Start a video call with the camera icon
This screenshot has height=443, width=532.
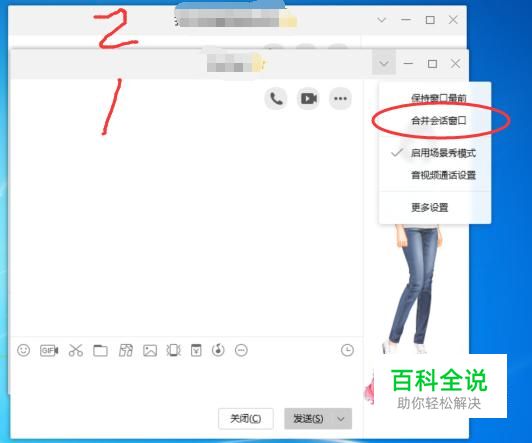(308, 99)
